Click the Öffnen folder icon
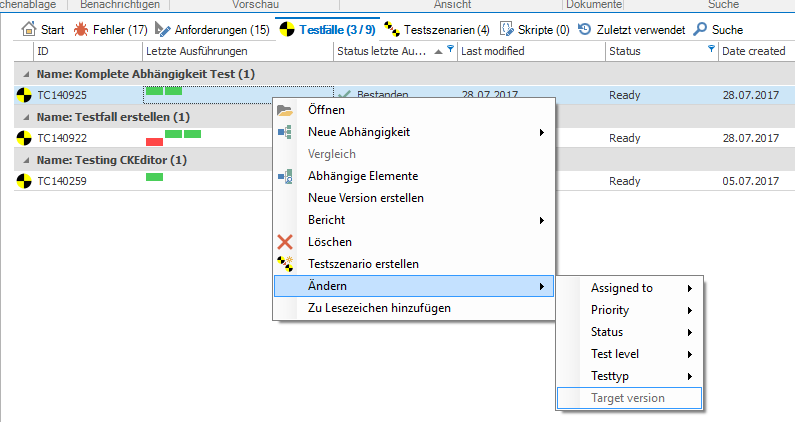This screenshot has height=422, width=795. click(285, 110)
